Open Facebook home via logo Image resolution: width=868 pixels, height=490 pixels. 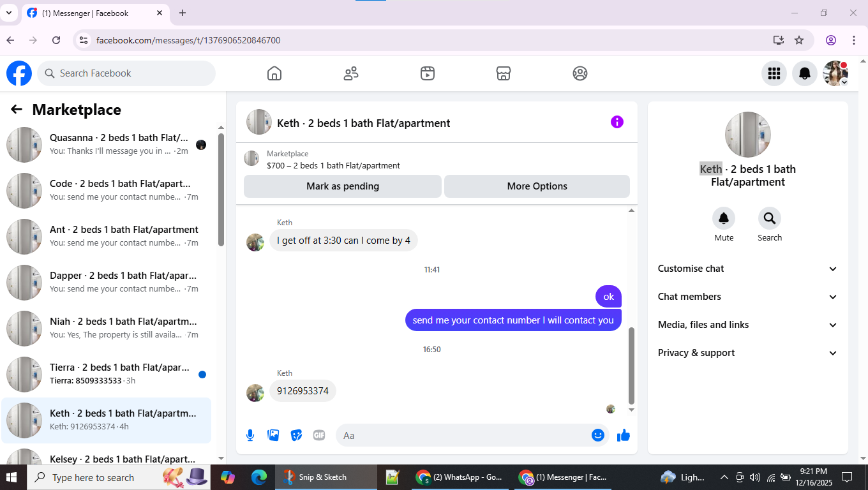[19, 73]
